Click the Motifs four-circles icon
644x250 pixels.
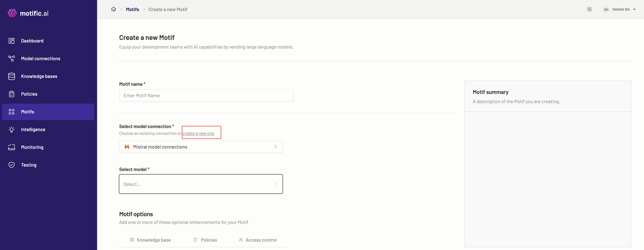pyautogui.click(x=12, y=112)
